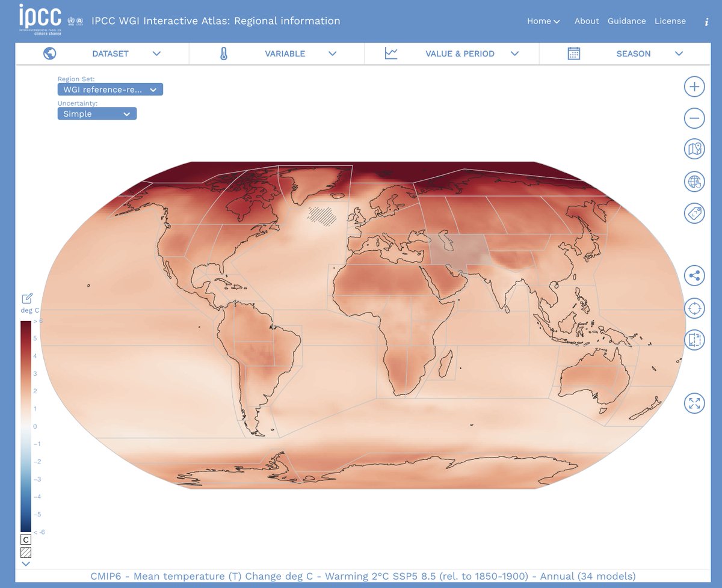Screen dimensions: 722x588
Task: Click the line chart Value & Period icon
Action: 391,54
